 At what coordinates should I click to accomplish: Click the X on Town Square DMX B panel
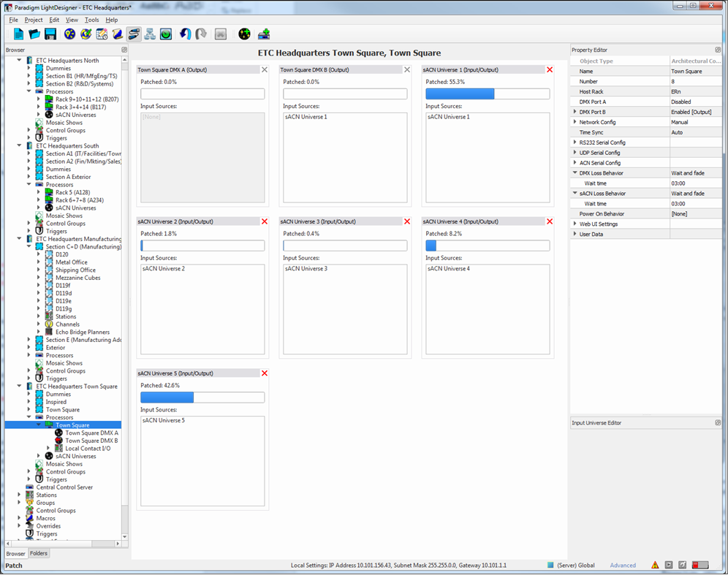(407, 69)
